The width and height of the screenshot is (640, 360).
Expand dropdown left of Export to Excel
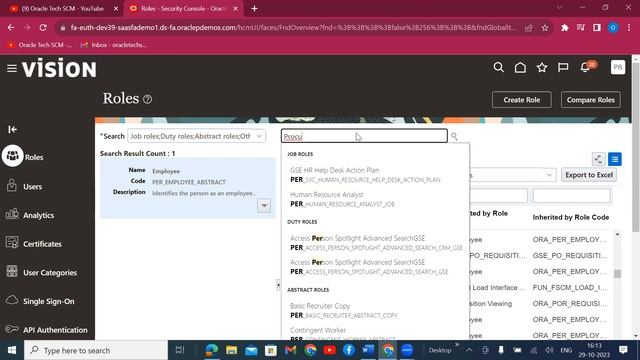tap(549, 175)
